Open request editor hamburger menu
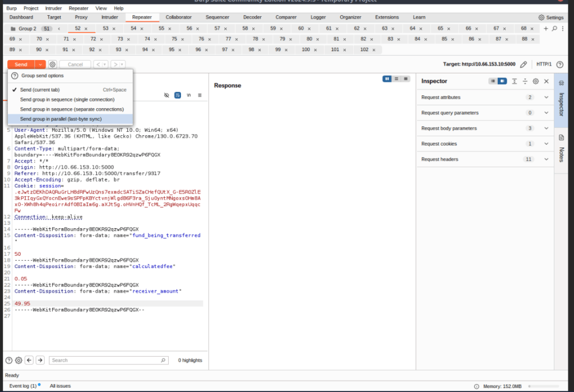This screenshot has height=392, width=574. 200,95
